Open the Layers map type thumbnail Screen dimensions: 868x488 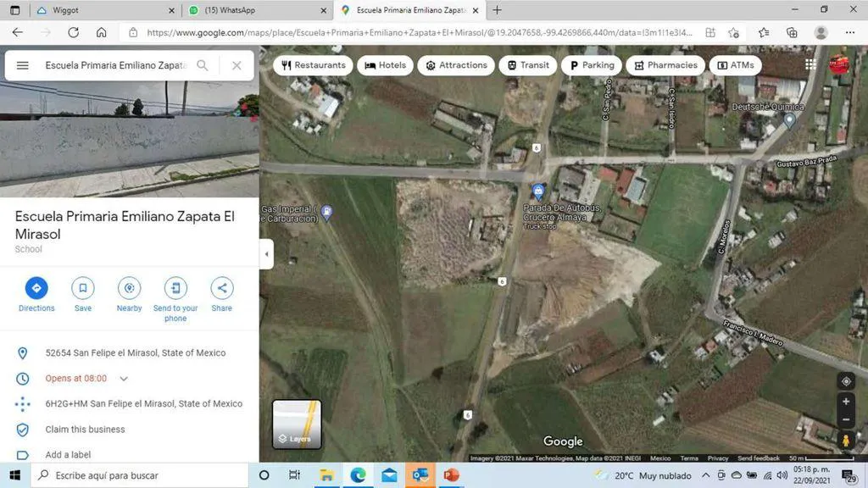click(x=297, y=424)
